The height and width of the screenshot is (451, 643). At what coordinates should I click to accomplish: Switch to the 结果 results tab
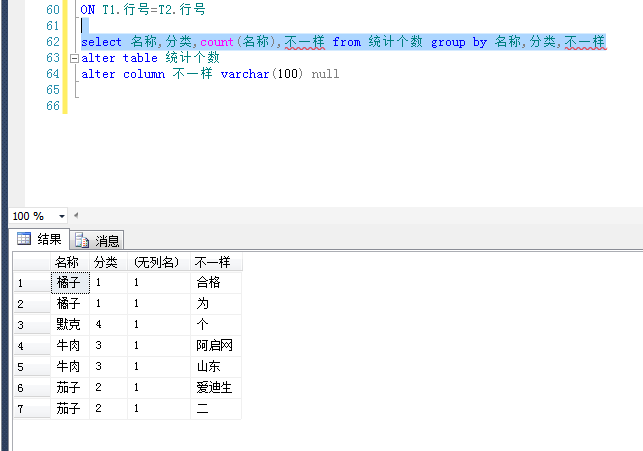(x=39, y=239)
